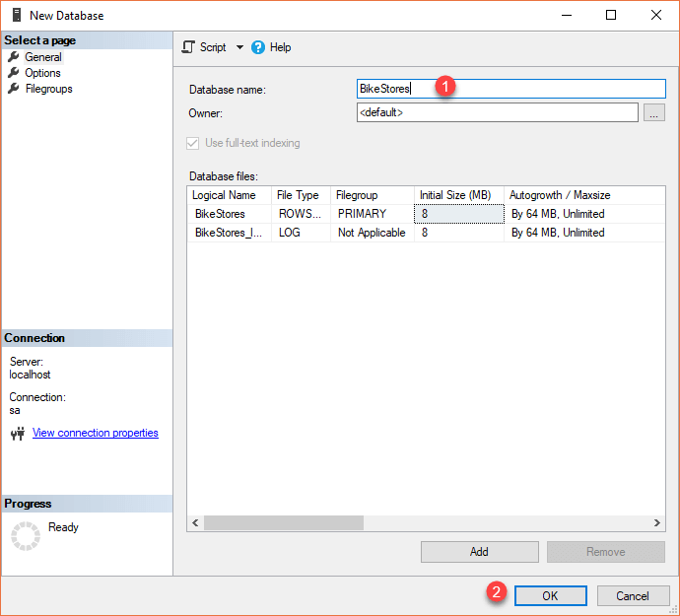Click the Owner default text field

497,113
